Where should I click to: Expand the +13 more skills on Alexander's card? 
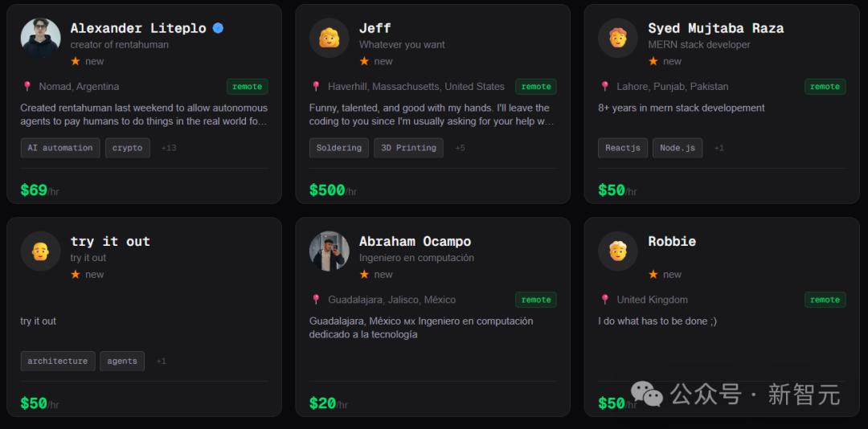169,148
